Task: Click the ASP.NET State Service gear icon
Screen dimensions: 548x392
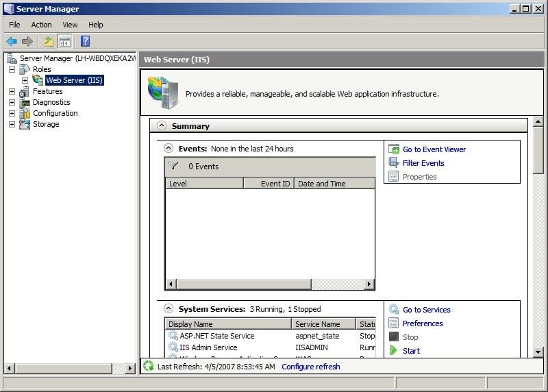Action: click(x=173, y=335)
